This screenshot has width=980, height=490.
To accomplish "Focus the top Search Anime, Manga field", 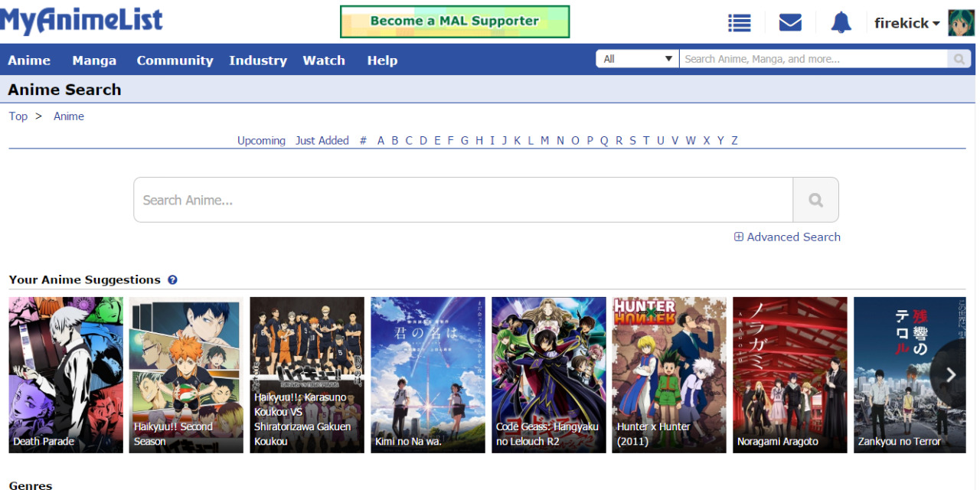I will 813,59.
